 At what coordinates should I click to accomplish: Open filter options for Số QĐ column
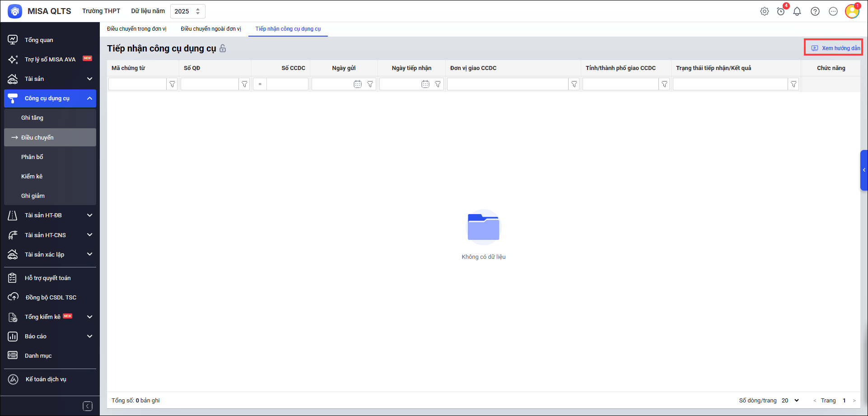(244, 84)
